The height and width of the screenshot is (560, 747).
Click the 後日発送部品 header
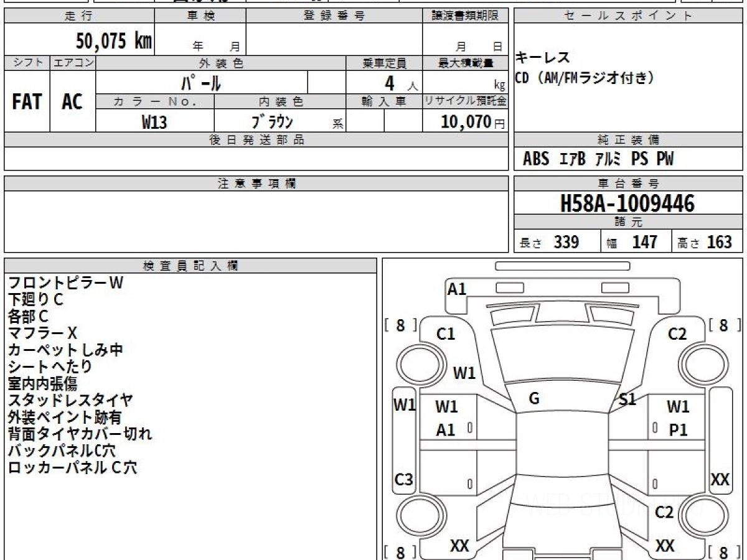256,140
